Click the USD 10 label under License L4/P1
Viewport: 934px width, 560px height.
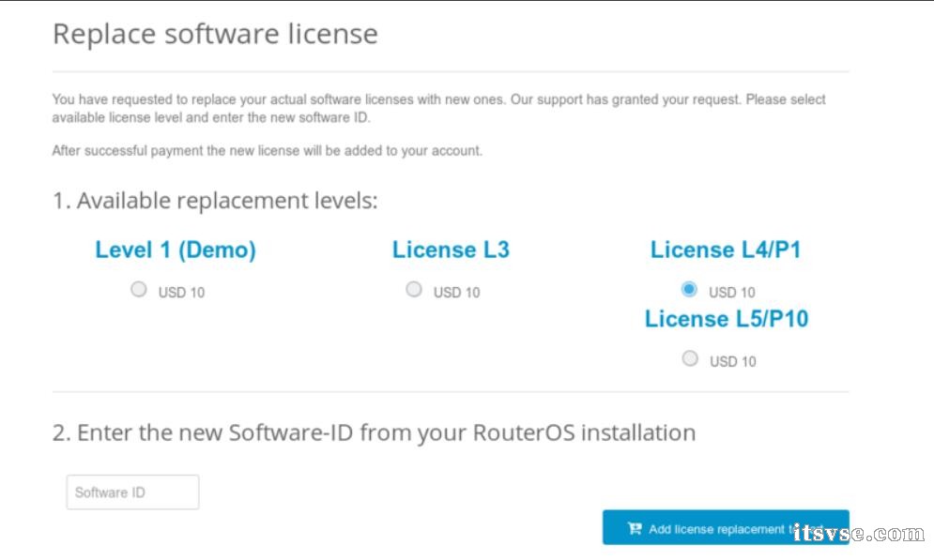(x=732, y=293)
